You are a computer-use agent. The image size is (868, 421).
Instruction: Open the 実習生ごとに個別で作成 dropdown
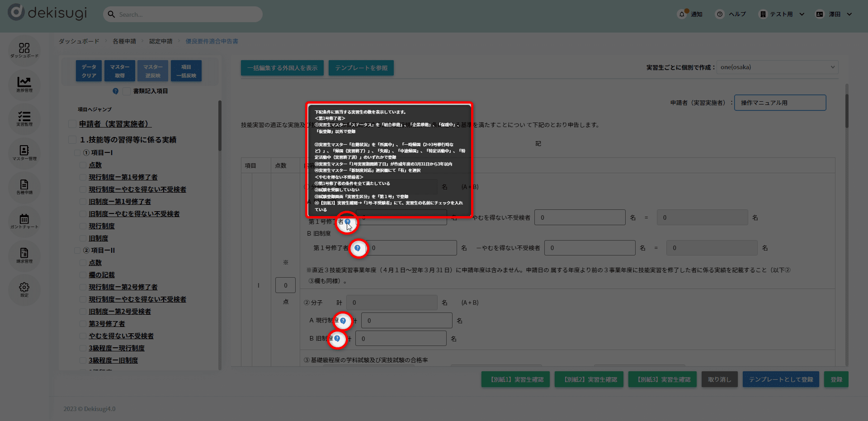click(777, 67)
